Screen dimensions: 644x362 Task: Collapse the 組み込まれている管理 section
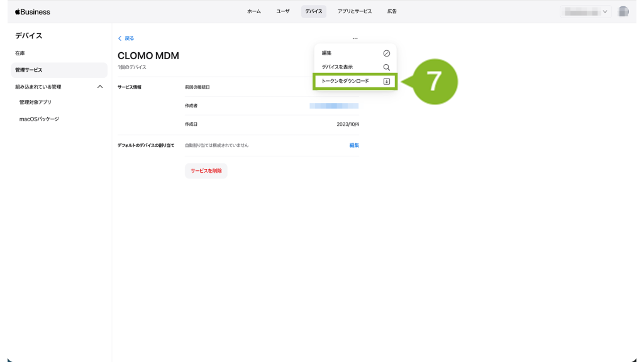click(99, 87)
